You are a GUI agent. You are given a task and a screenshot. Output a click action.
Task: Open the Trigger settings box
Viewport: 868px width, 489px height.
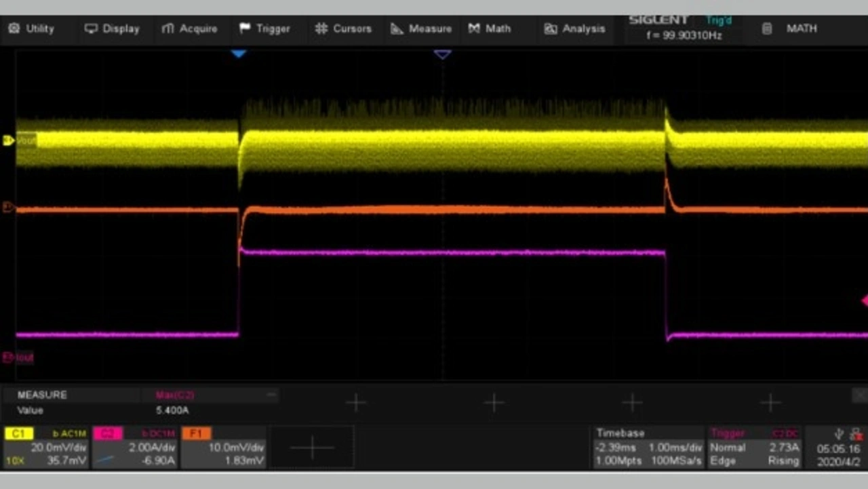pos(754,448)
